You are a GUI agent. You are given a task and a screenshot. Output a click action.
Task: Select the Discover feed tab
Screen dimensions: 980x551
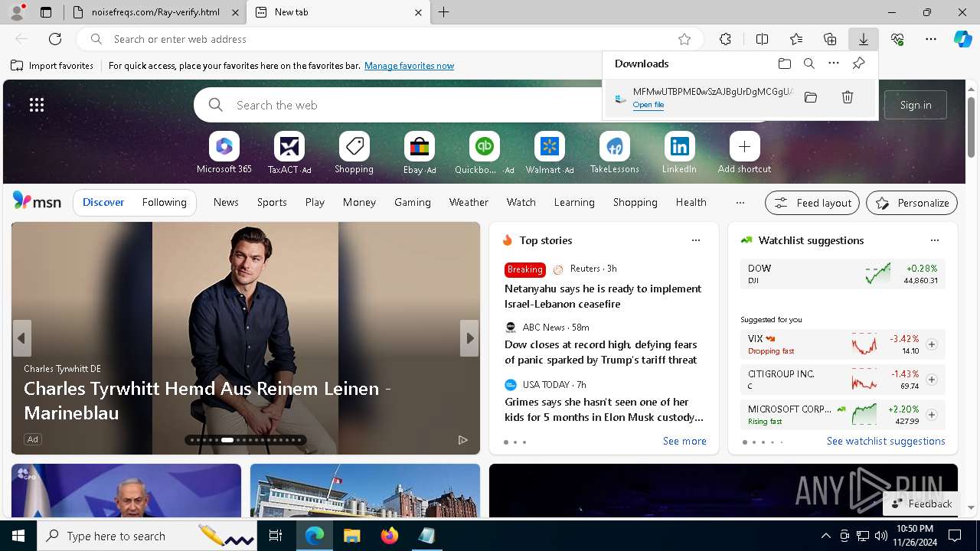tap(103, 202)
